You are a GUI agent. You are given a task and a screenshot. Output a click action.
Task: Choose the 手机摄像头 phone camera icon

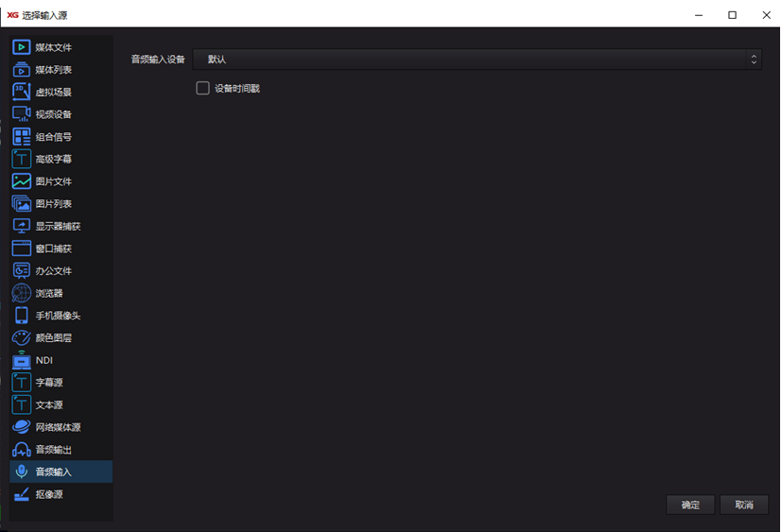point(21,316)
